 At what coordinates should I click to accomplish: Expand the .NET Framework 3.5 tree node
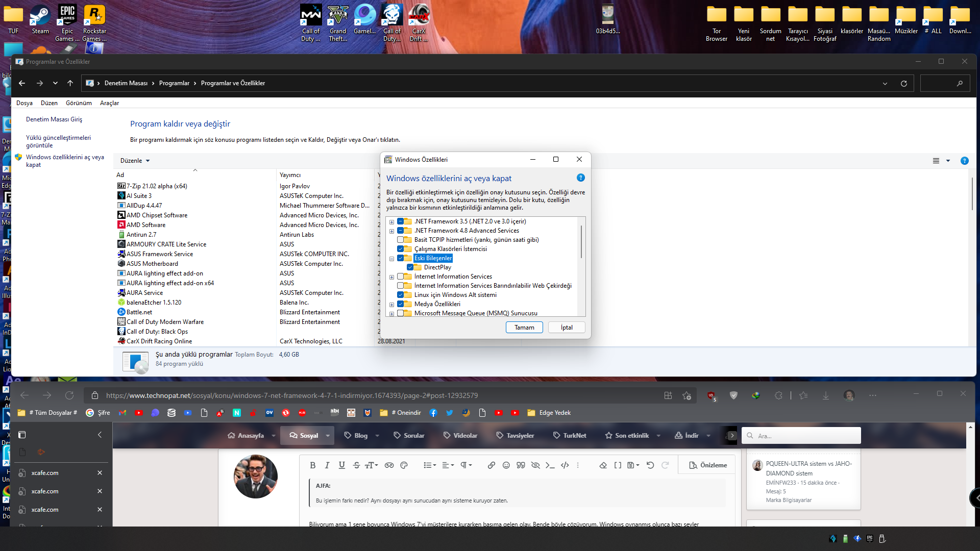391,222
